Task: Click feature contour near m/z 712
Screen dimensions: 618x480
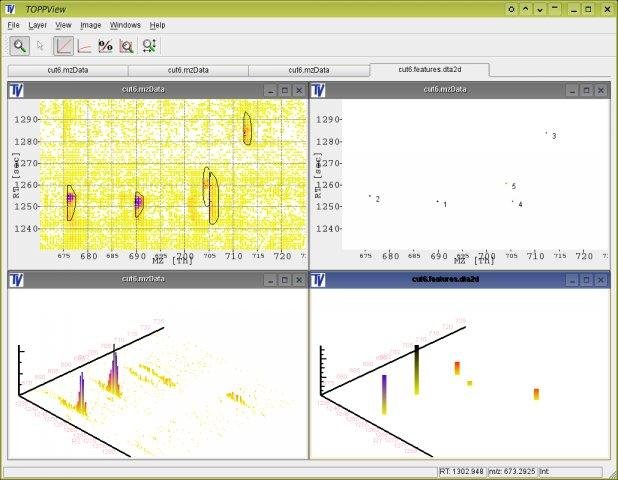Action: [x=247, y=128]
